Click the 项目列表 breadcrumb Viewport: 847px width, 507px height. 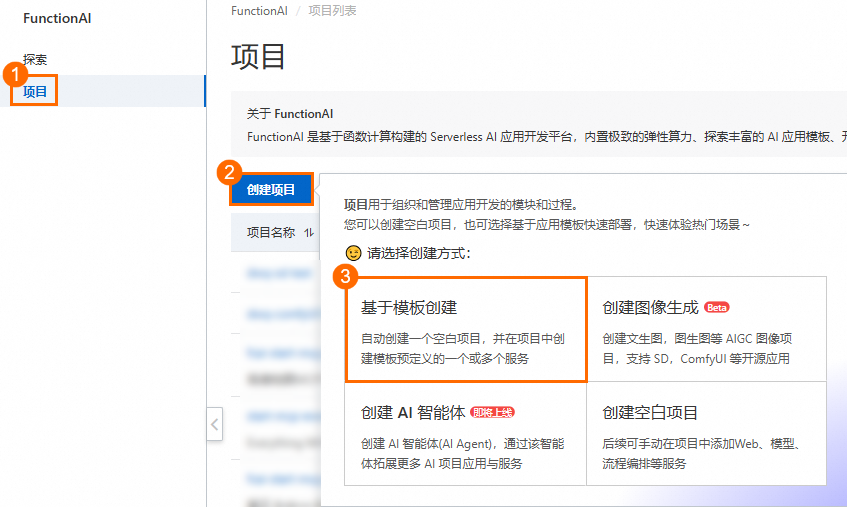click(332, 11)
